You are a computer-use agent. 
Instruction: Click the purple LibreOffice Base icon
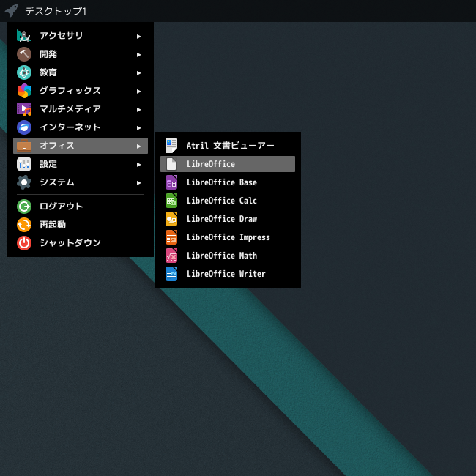click(171, 182)
